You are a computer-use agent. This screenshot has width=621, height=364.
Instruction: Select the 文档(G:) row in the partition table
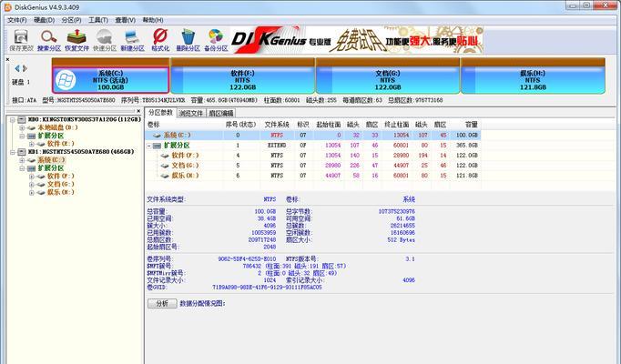[x=313, y=166]
